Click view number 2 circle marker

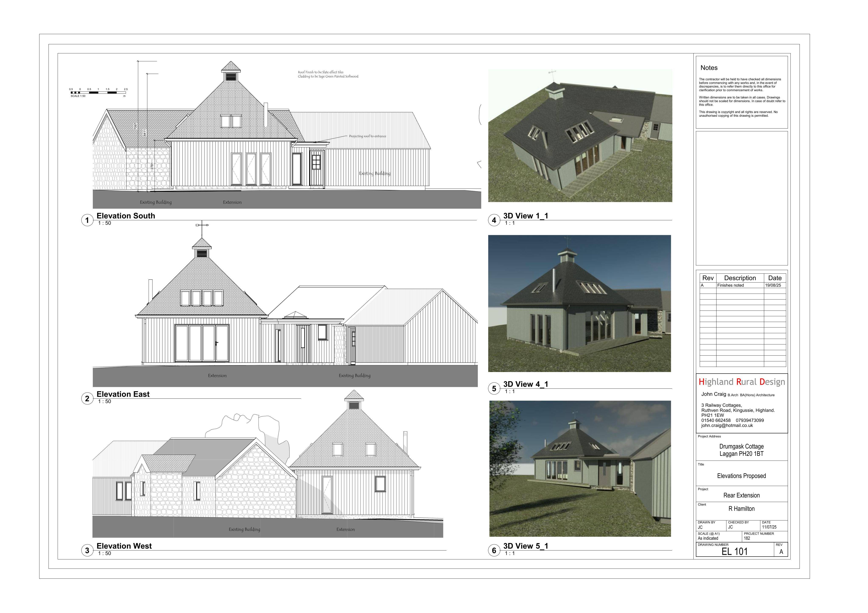(x=87, y=399)
